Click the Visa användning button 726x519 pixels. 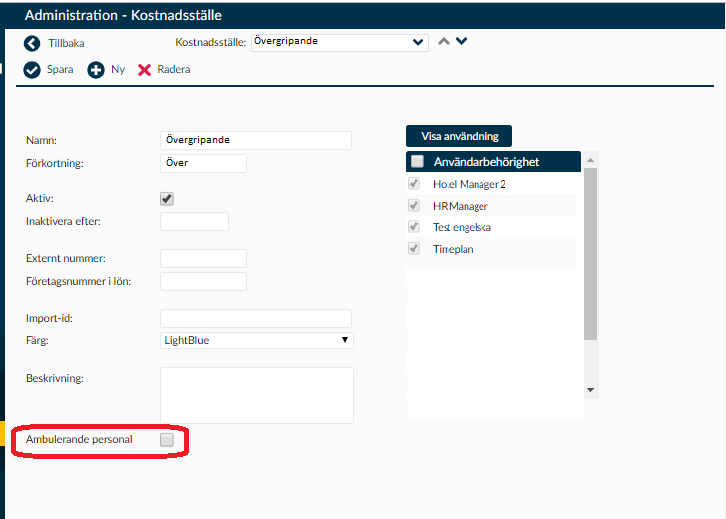coord(459,136)
